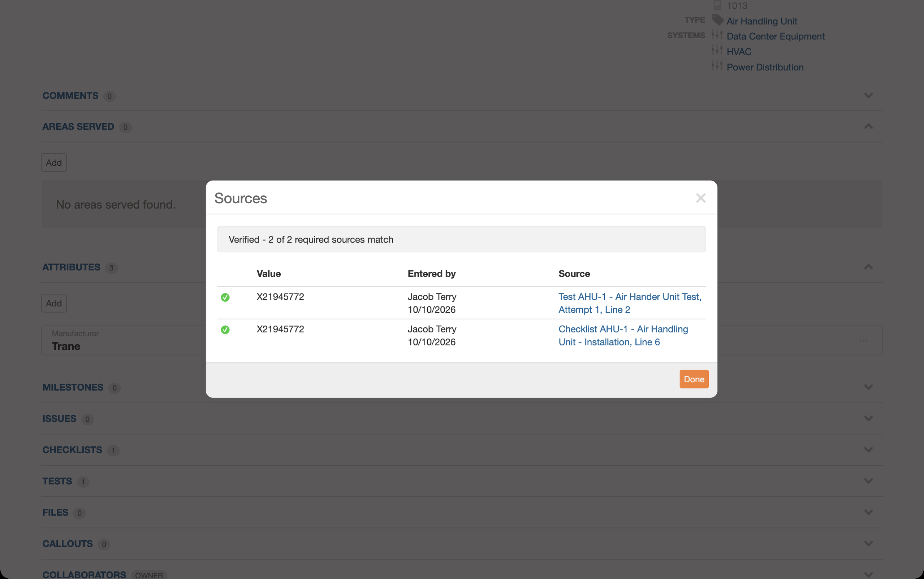Click the tag icon beside Air Handling Unit
The width and height of the screenshot is (924, 579).
coord(717,20)
